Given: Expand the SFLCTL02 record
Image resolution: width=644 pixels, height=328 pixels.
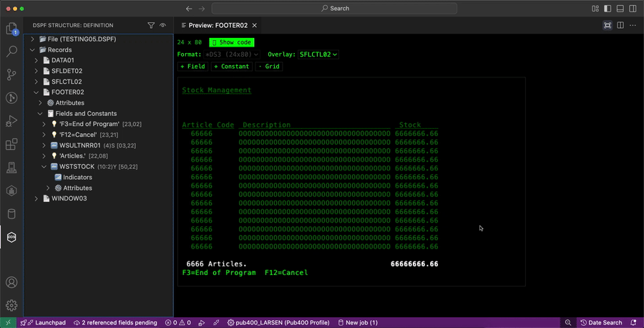Looking at the screenshot, I should (x=36, y=82).
